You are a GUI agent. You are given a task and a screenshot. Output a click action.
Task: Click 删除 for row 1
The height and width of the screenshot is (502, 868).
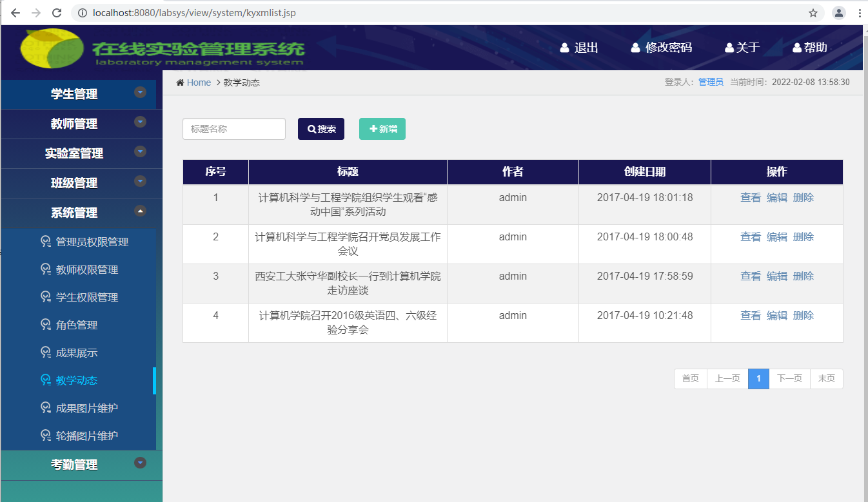803,198
